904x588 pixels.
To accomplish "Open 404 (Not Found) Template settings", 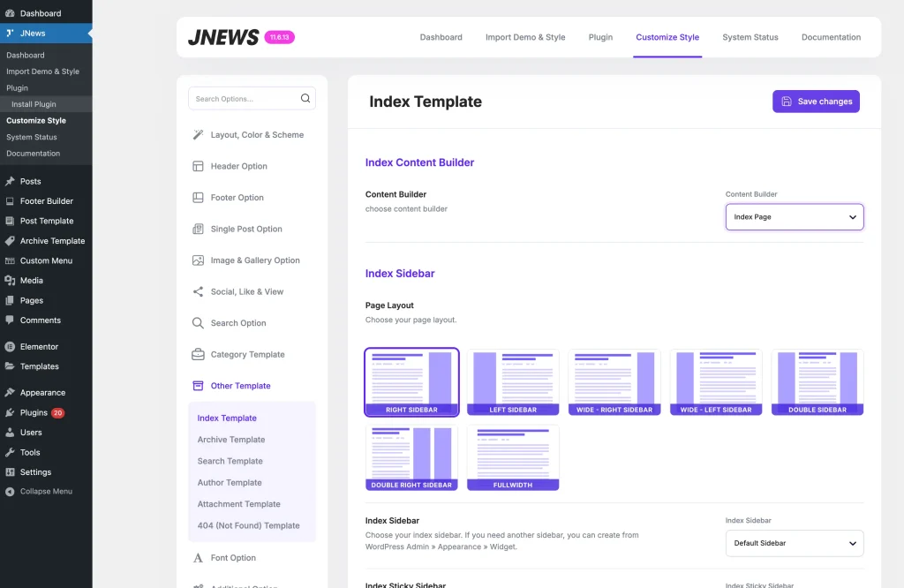I will (x=248, y=525).
